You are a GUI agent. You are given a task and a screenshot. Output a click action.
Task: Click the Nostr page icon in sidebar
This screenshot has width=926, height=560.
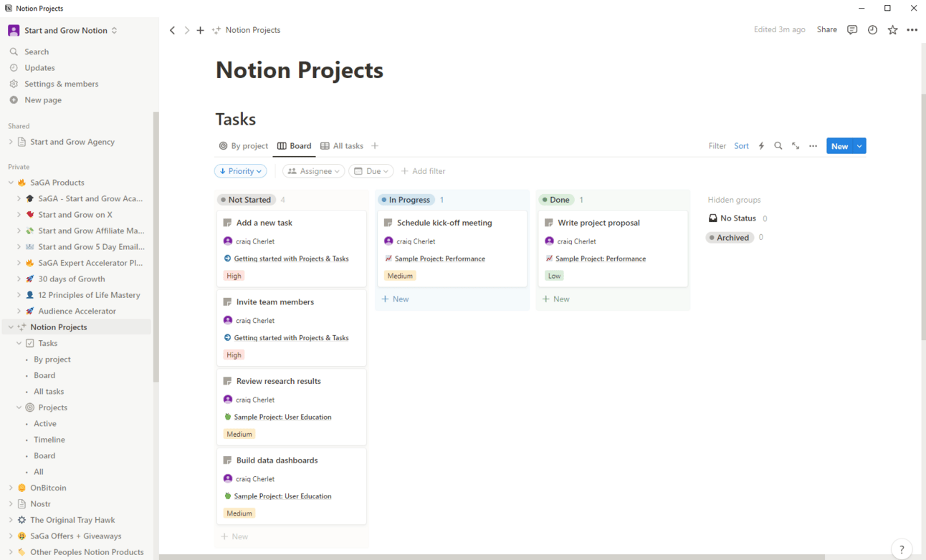(x=22, y=504)
